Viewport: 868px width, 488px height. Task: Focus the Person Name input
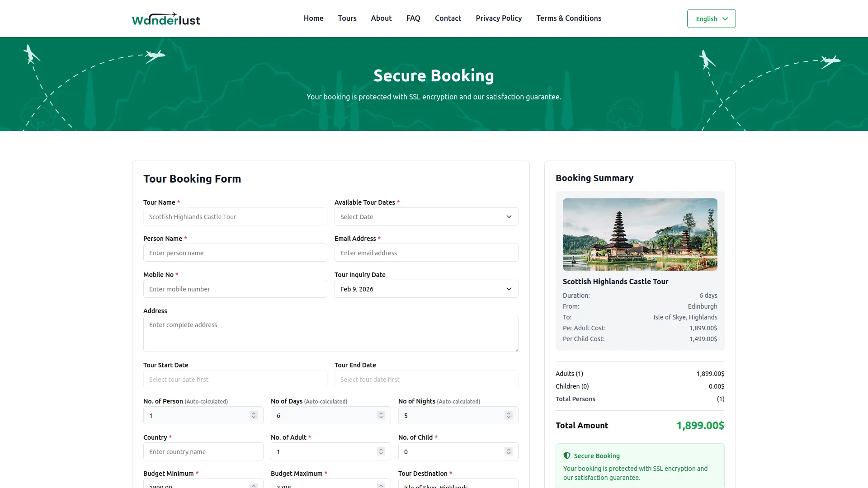(235, 253)
